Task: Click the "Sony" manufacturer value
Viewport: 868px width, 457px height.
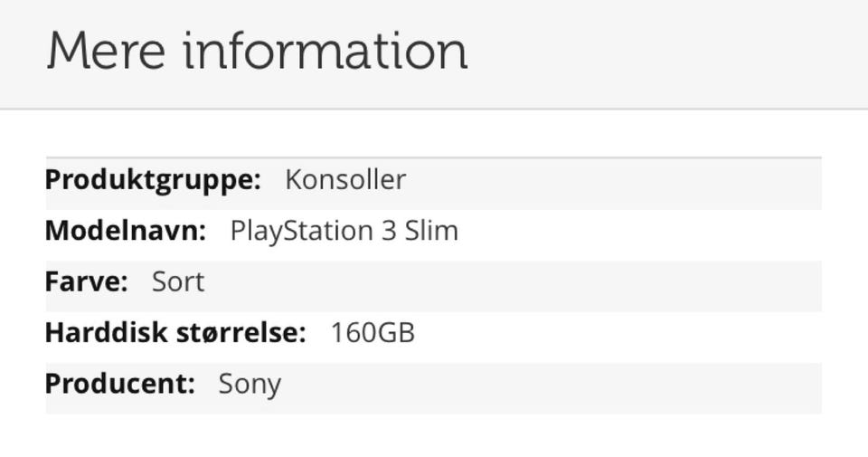Action: click(250, 384)
